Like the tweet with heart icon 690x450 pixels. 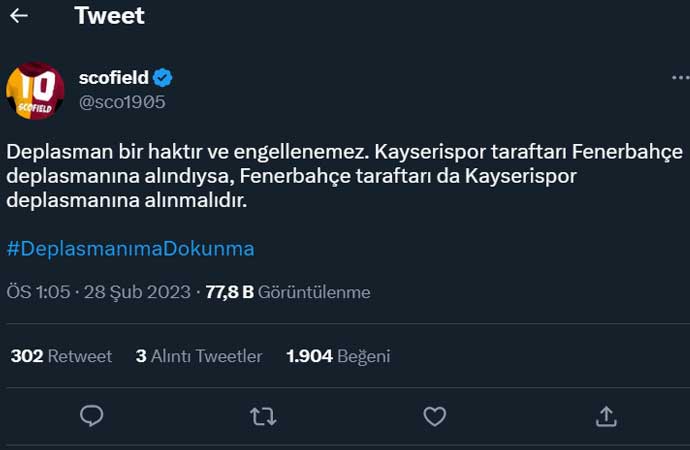click(x=434, y=415)
